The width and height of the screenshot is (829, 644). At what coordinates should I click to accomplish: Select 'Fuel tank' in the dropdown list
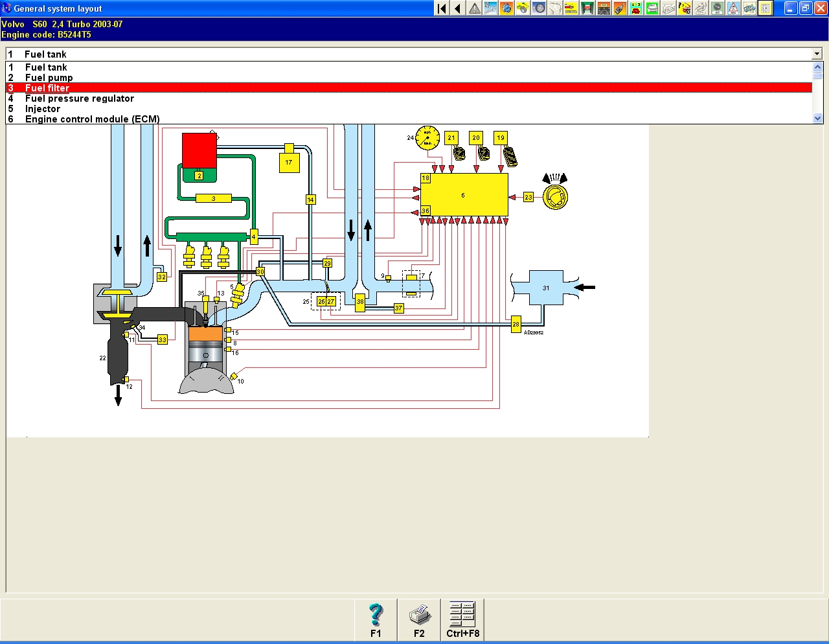point(409,67)
